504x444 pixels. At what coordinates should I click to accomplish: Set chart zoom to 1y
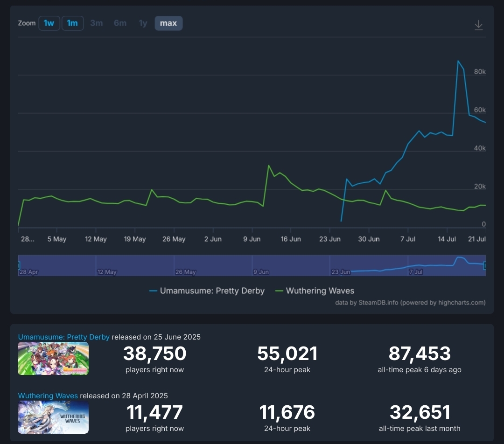pos(143,23)
